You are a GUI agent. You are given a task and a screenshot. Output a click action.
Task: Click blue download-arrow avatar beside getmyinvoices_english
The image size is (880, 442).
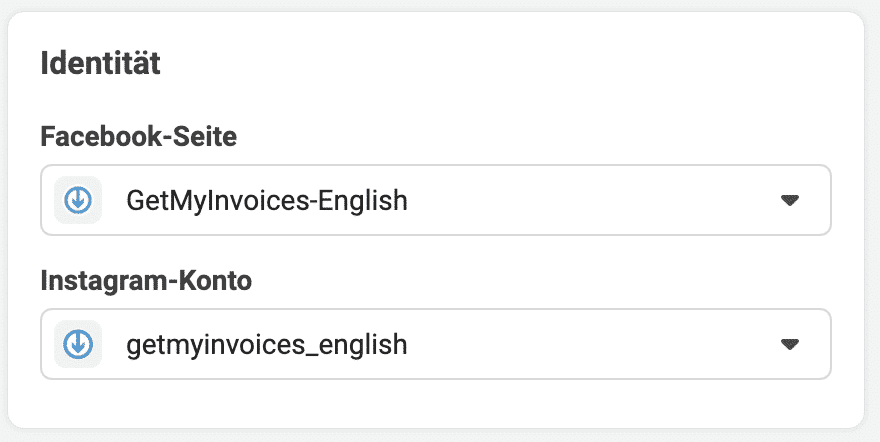78,344
